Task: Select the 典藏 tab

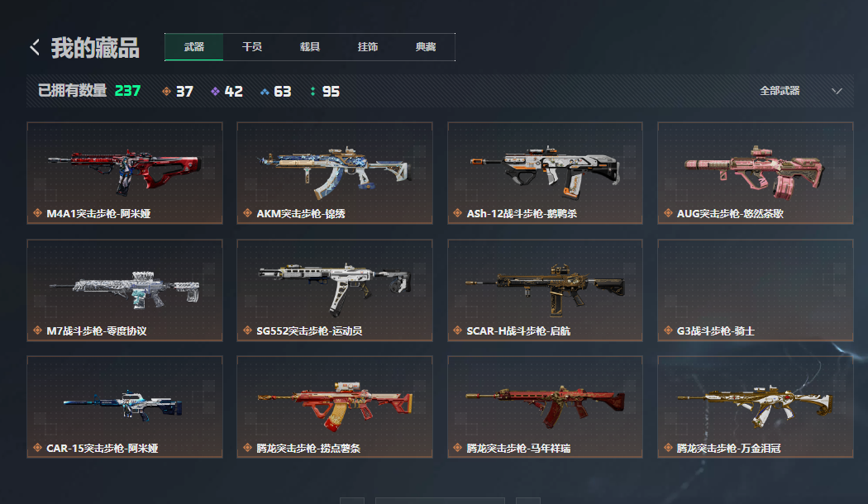Action: [x=426, y=47]
